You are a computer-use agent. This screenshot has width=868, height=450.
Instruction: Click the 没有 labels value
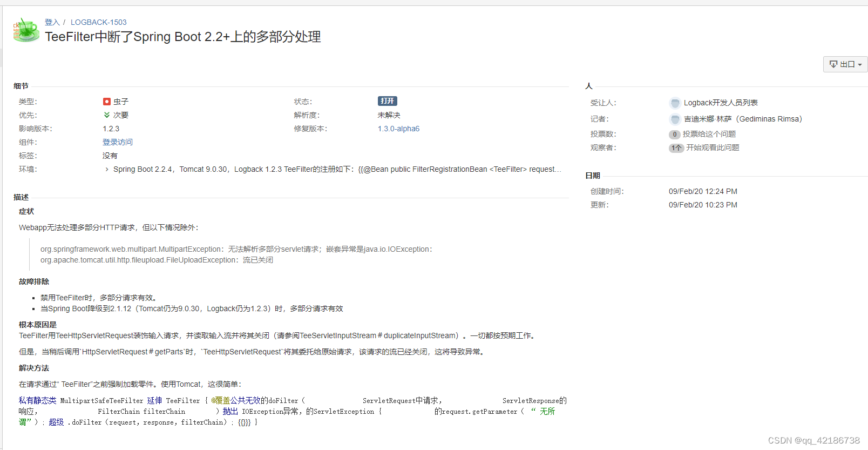click(110, 156)
